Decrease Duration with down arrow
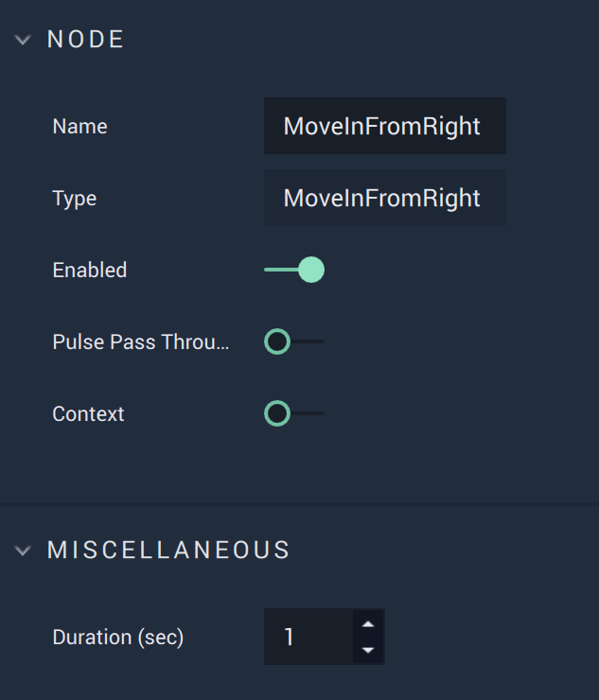 point(368,650)
